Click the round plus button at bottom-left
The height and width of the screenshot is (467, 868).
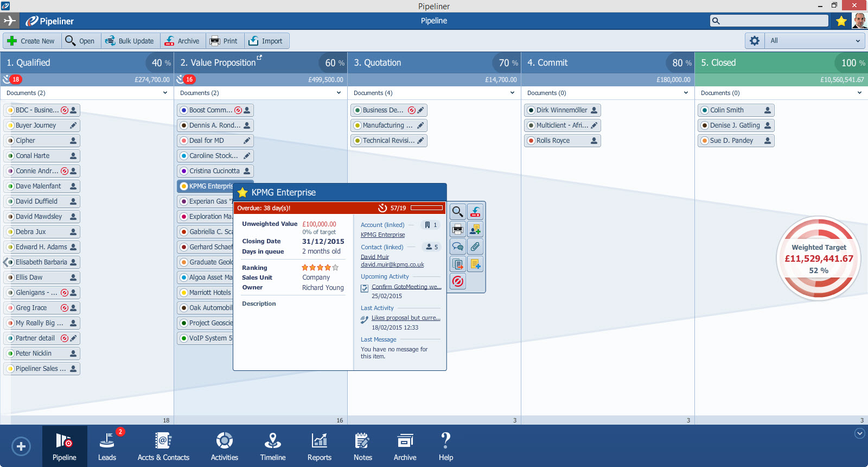21,446
